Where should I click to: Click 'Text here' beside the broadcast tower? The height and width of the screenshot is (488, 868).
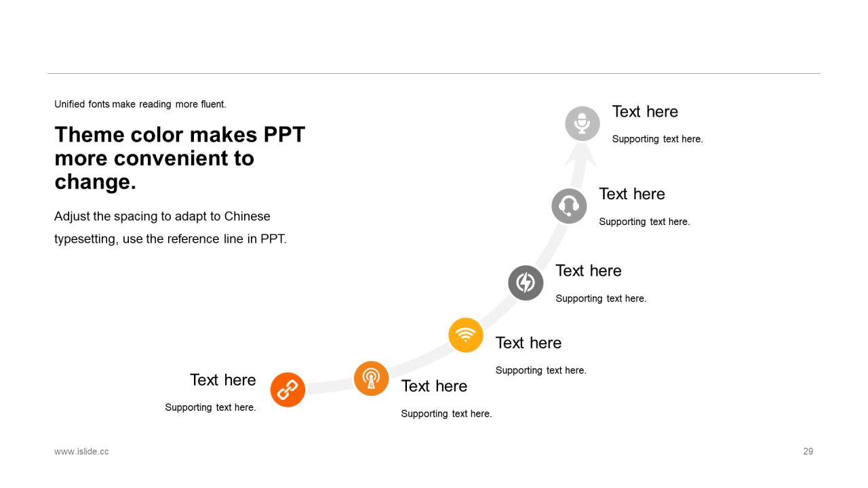tap(434, 386)
